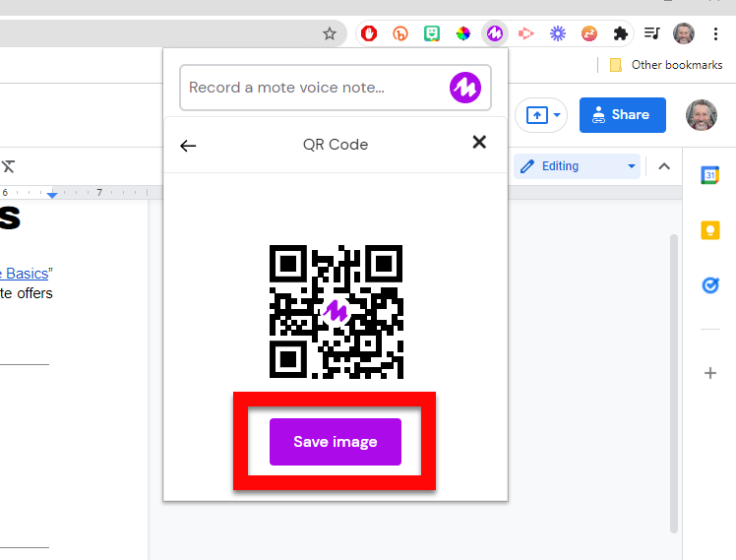The image size is (736, 560).
Task: Open Google Keep side panel
Action: click(x=710, y=230)
